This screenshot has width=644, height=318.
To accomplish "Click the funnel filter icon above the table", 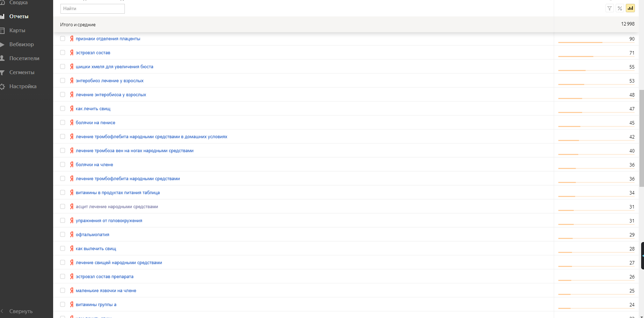I will pos(609,8).
